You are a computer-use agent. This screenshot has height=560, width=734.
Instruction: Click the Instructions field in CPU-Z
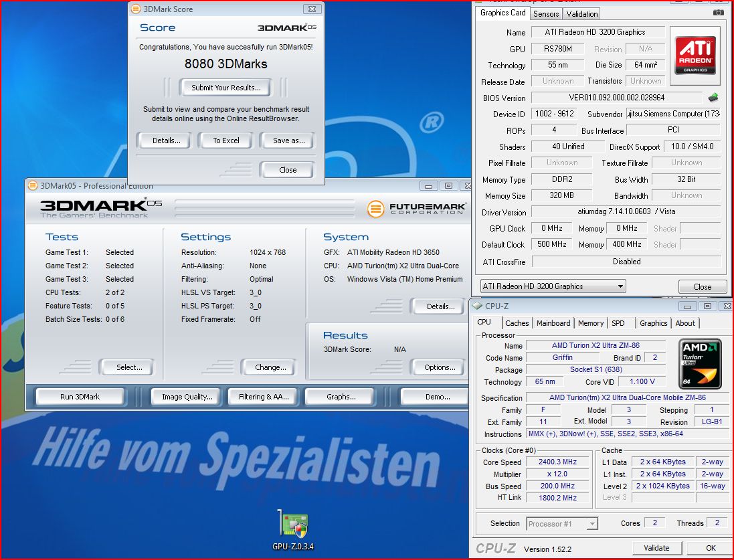point(627,434)
